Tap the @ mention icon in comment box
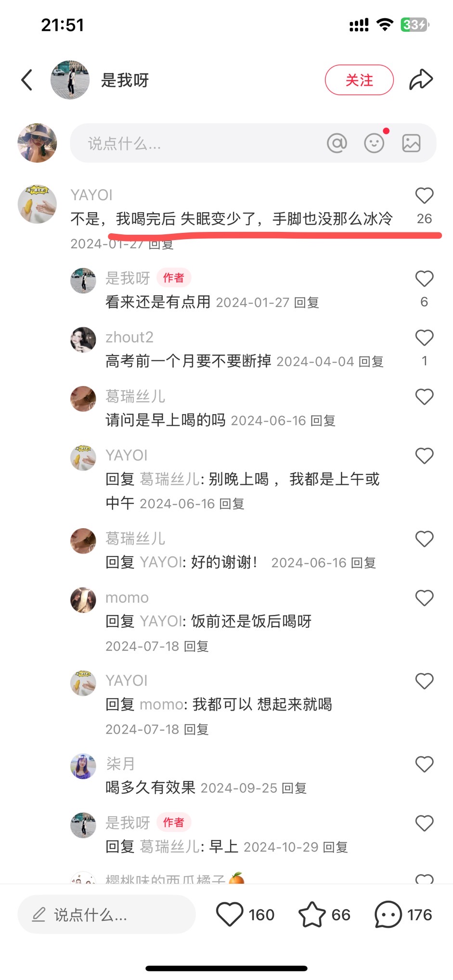453x980 pixels. (337, 143)
